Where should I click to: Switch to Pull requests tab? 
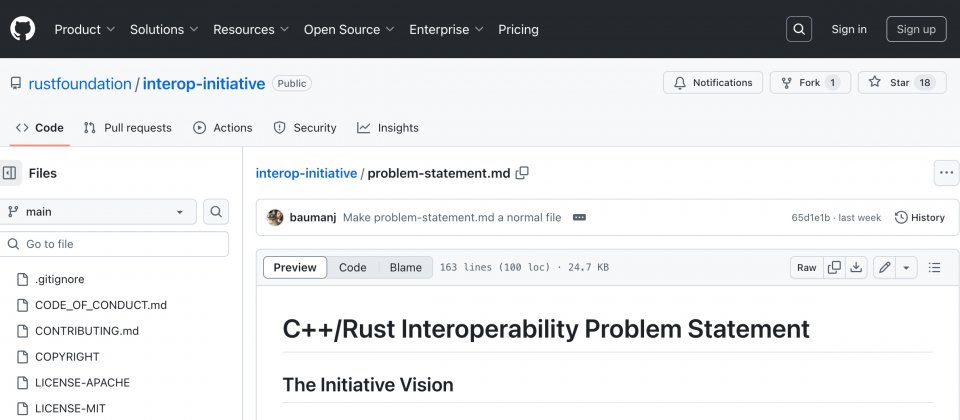click(127, 128)
